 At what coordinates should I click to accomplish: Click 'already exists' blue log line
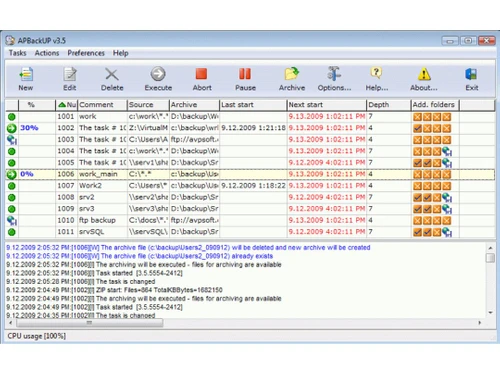point(139,256)
